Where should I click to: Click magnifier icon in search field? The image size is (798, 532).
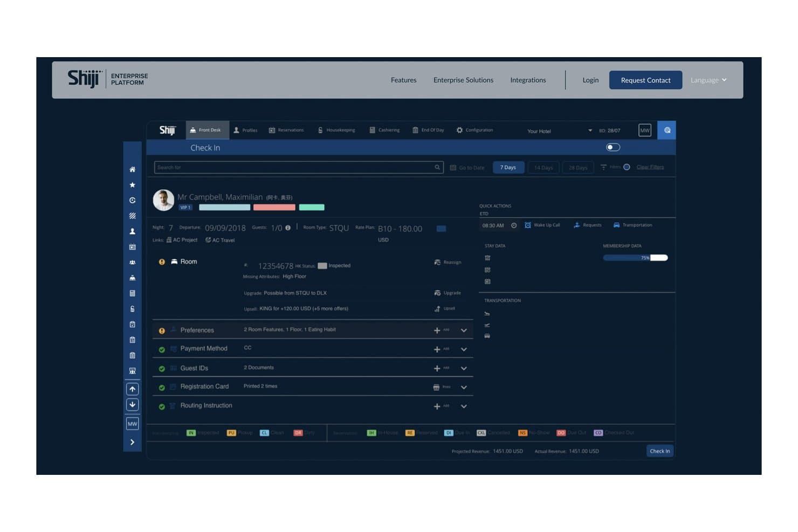(x=437, y=167)
